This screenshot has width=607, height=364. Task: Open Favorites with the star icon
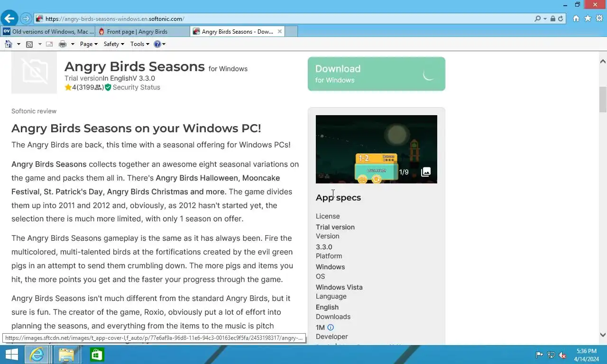588,18
